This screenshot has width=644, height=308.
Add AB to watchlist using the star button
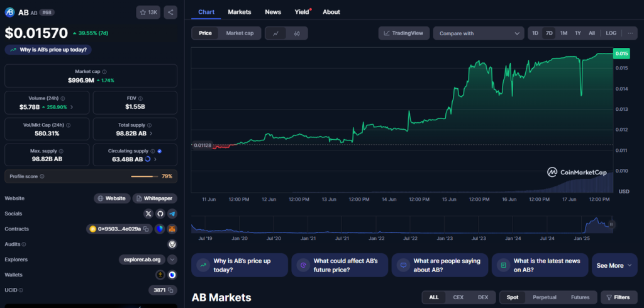point(148,12)
